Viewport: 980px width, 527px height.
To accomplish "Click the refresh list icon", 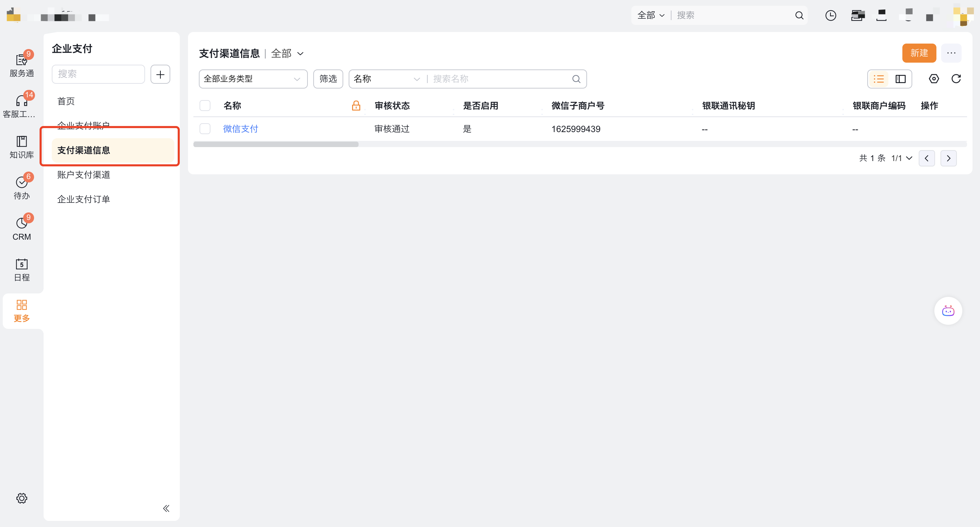I will point(955,79).
